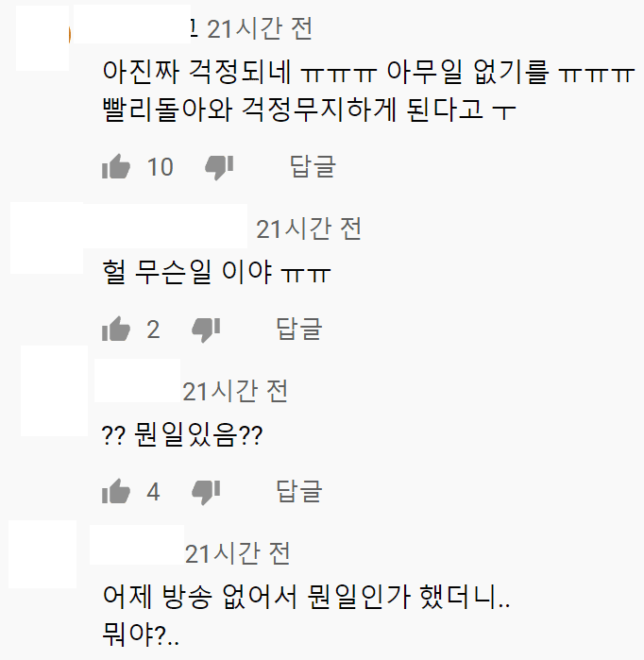Select the comment text '헐 무슨일 이야 ㅠㅠ'
Image resolution: width=644 pixels, height=660 pixels.
216,272
